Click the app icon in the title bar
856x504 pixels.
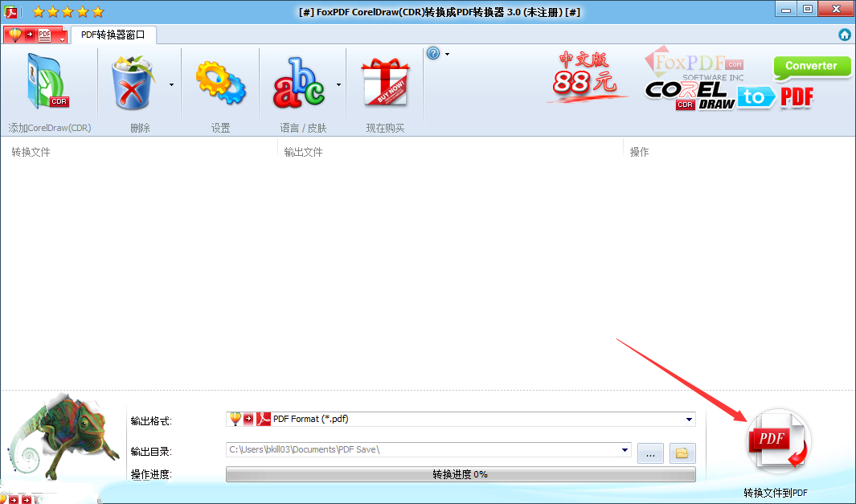pyautogui.click(x=10, y=11)
